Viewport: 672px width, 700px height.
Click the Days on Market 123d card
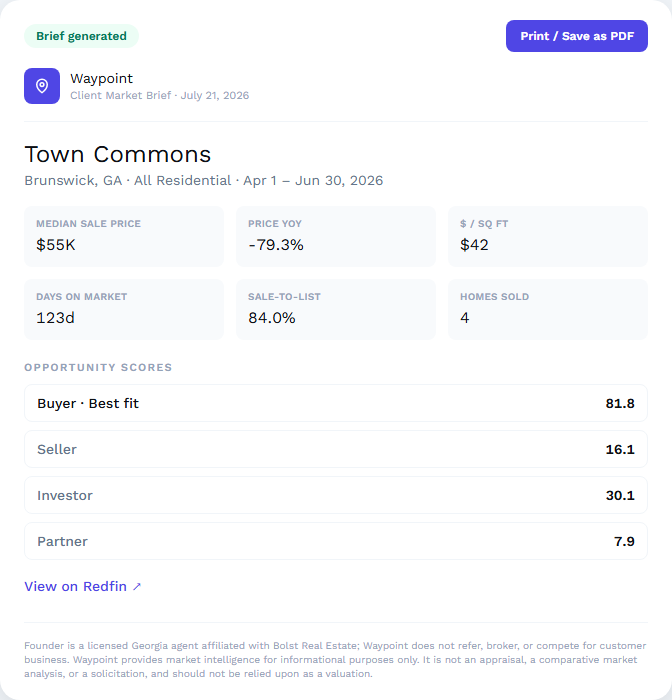pos(124,309)
